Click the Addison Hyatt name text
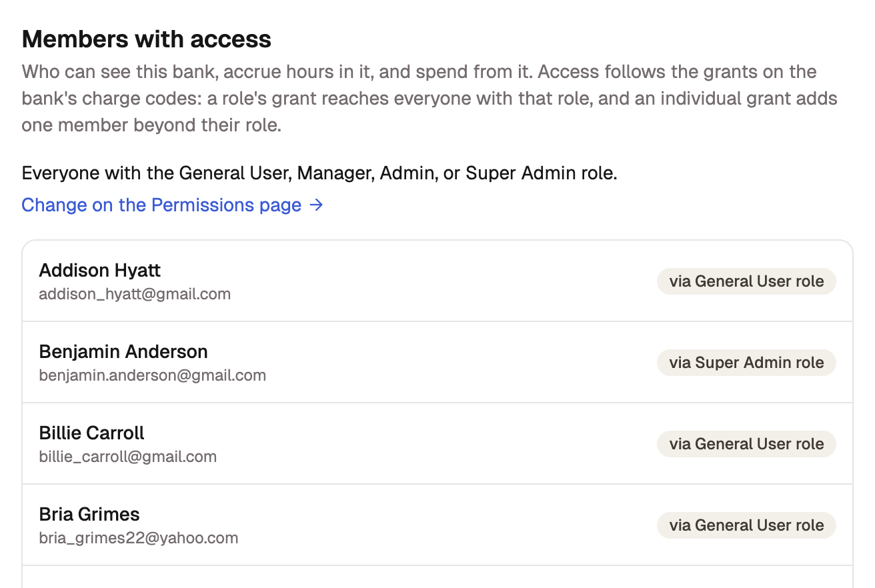875x588 pixels. pos(99,270)
